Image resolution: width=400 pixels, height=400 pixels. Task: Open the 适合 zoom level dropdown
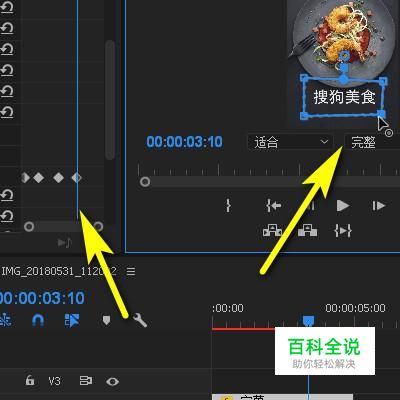[x=290, y=142]
